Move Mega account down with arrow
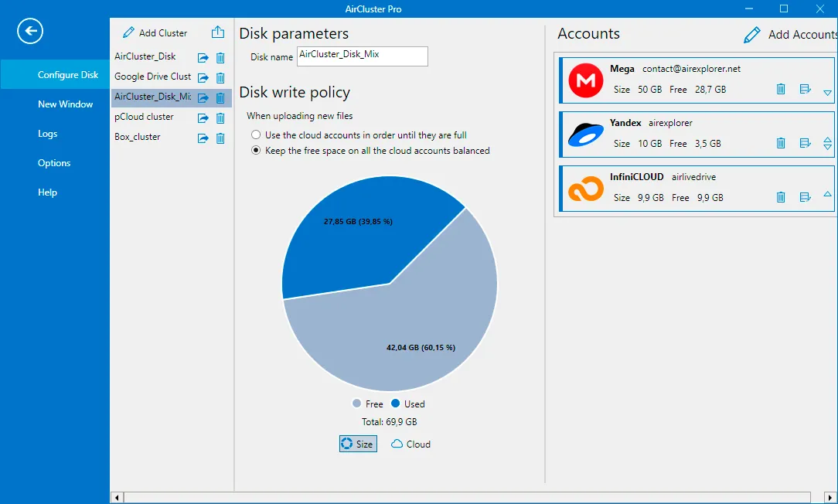838x504 pixels. coord(827,93)
